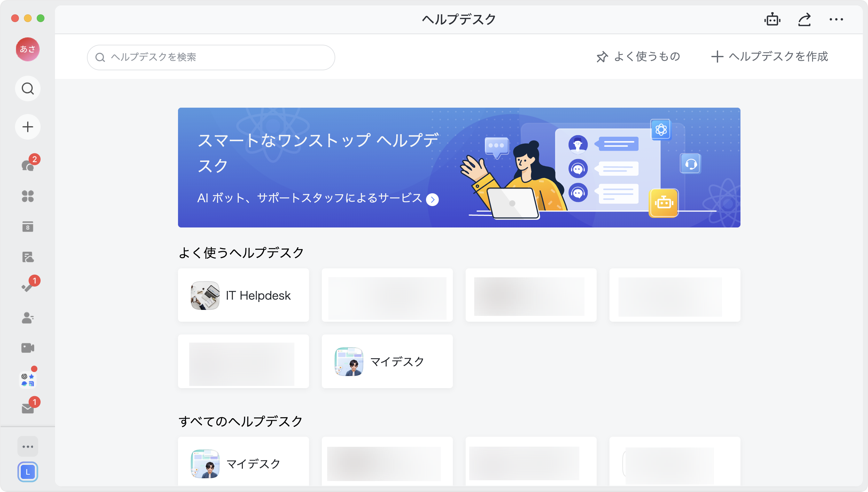Open the Contacts icon in the sidebar
868x492 pixels.
click(28, 318)
